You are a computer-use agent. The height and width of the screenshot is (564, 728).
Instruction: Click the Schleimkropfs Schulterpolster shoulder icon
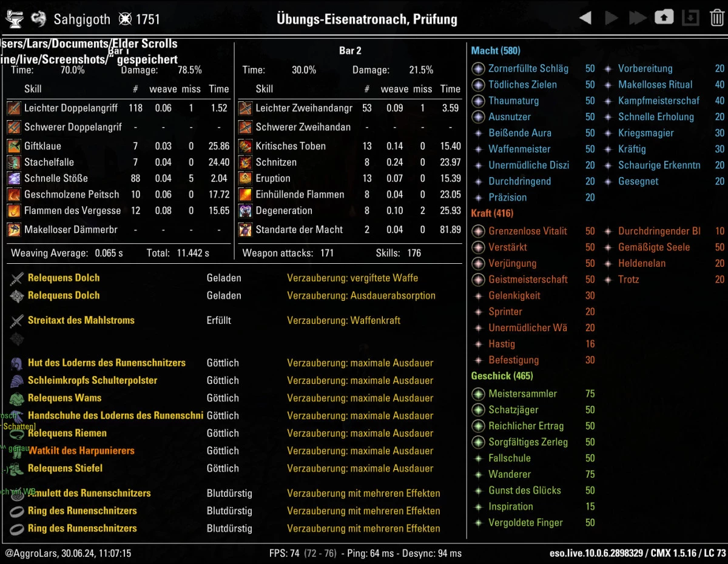pos(18,381)
